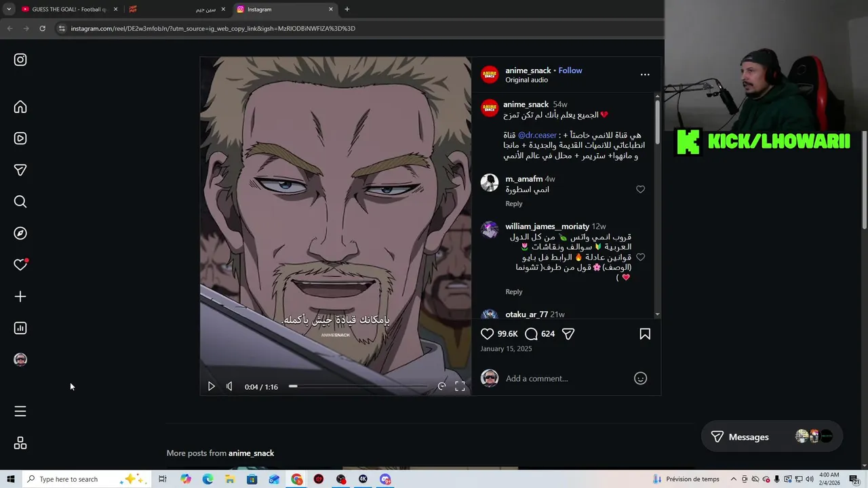The width and height of the screenshot is (868, 488).
Task: Go back in browser history
Action: click(9, 28)
